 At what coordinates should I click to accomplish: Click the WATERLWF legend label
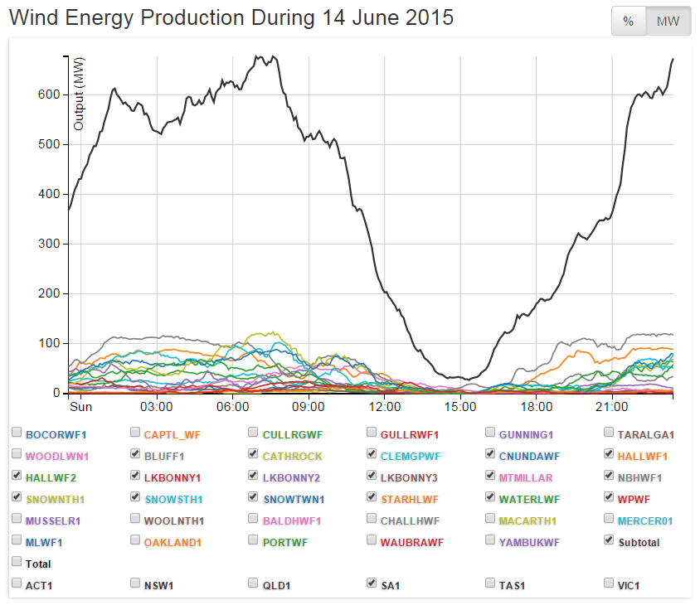529,498
